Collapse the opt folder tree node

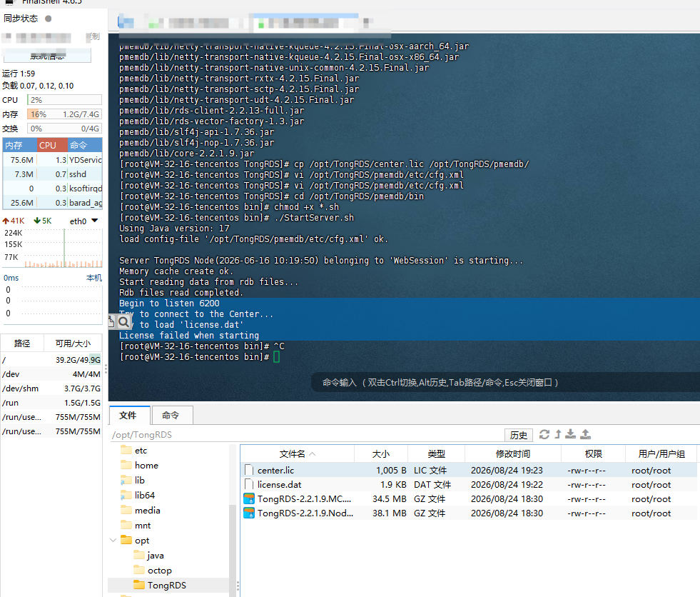click(x=113, y=541)
